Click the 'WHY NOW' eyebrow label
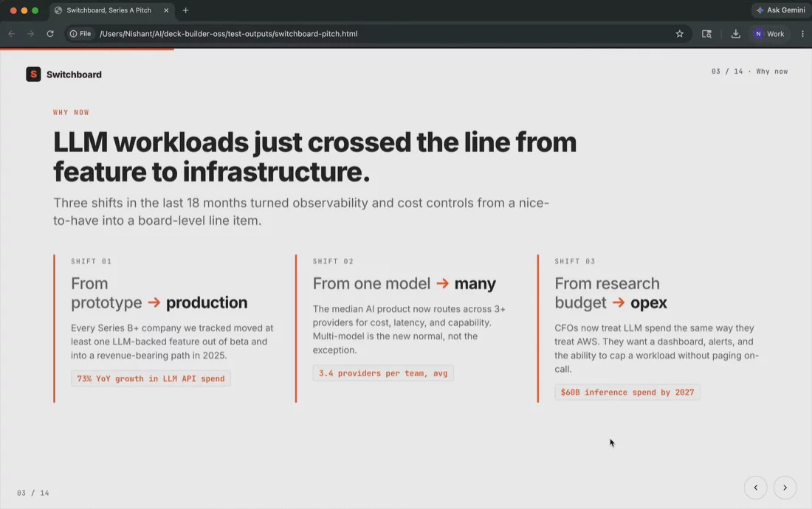Screen dimensions: 812x509 pyautogui.click(x=71, y=112)
